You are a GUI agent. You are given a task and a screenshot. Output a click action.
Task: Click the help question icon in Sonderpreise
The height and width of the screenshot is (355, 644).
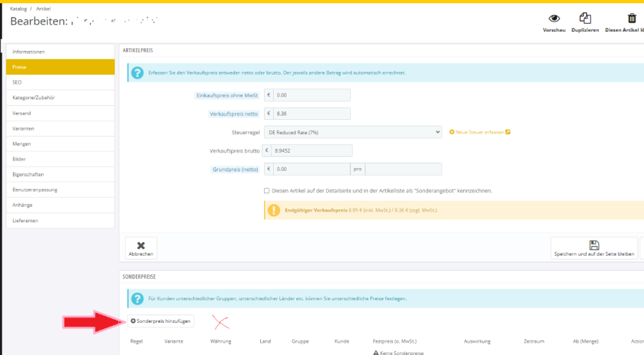pos(137,299)
